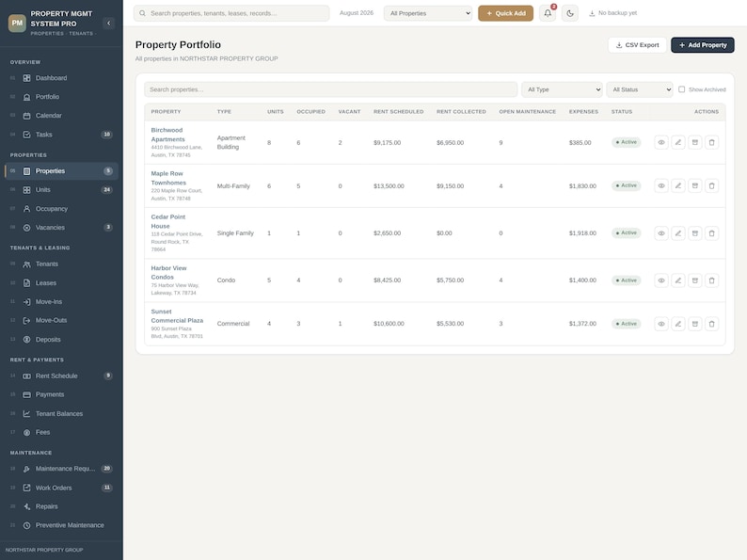Open Maple Row Townhomes property link
747x560 pixels.
coord(168,178)
